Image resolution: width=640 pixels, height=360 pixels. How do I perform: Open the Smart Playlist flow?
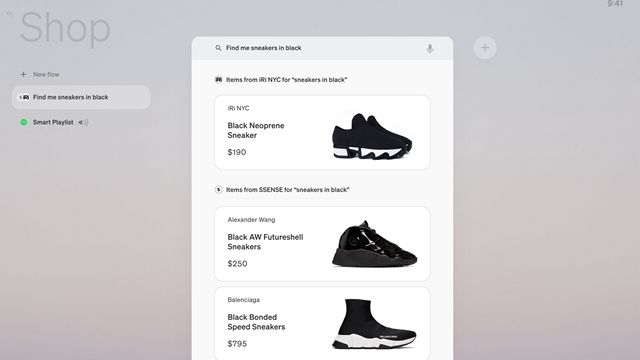pos(53,122)
